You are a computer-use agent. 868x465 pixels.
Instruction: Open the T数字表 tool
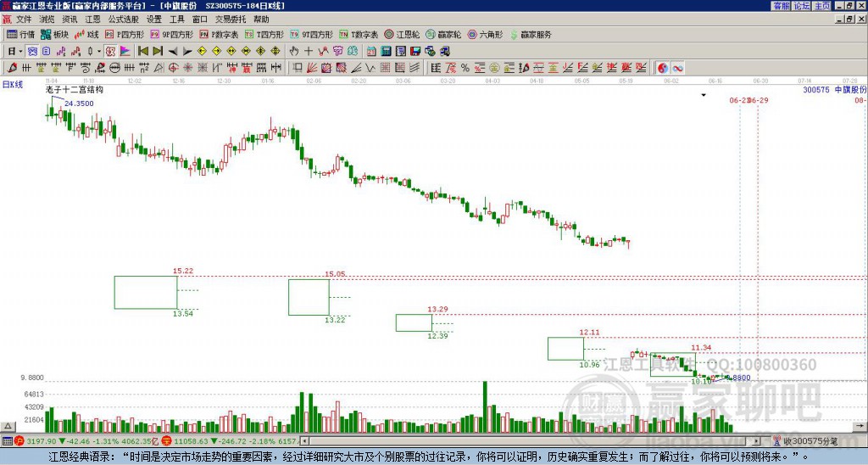[359, 34]
